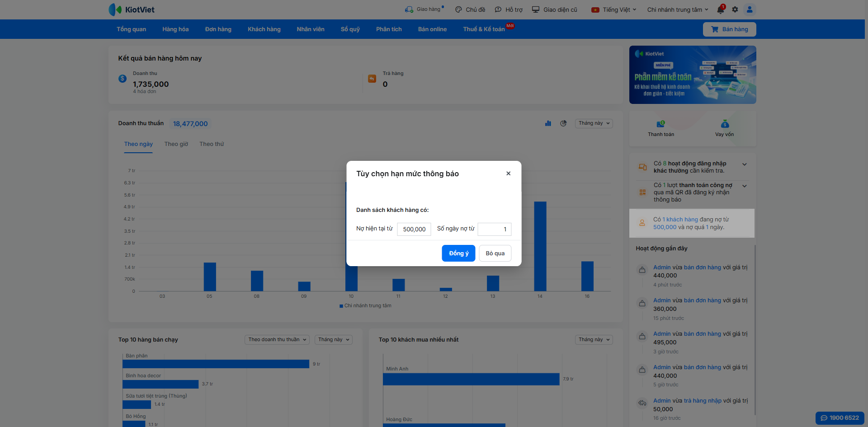Image resolution: width=868 pixels, height=427 pixels.
Task: Open settings gear icon
Action: tap(735, 9)
